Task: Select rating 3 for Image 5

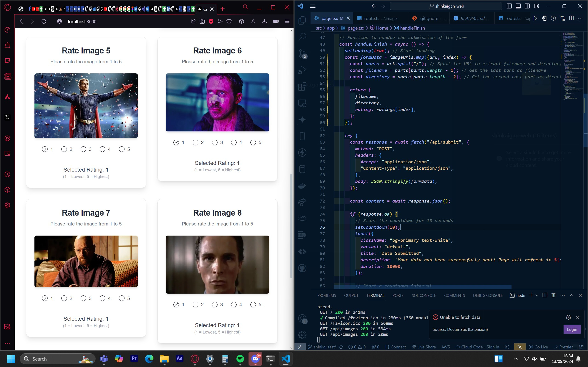Action: coord(83,149)
